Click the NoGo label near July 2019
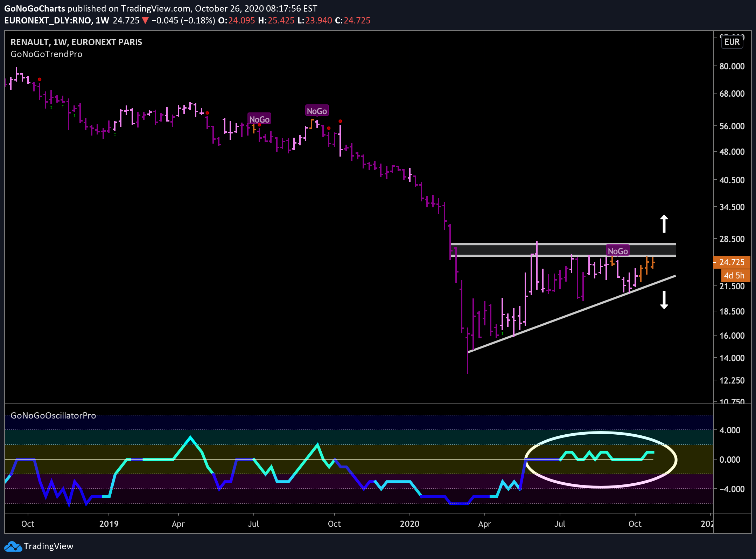The height and width of the screenshot is (559, 756). [259, 119]
